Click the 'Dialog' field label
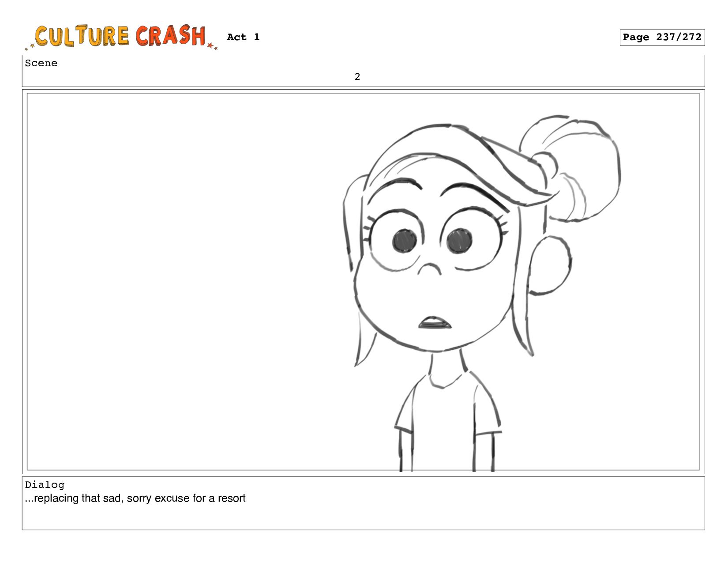 point(45,485)
